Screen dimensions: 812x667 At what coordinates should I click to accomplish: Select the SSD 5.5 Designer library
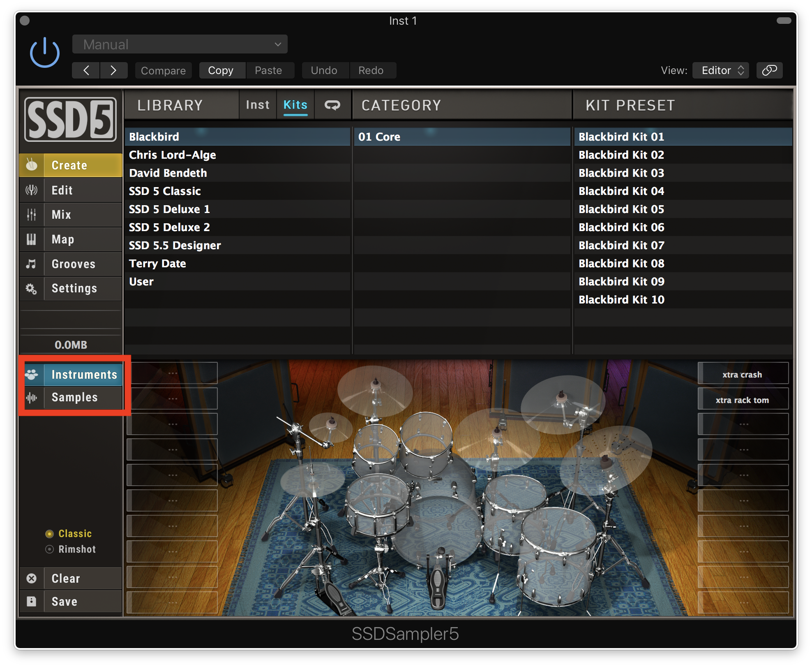[238, 245]
